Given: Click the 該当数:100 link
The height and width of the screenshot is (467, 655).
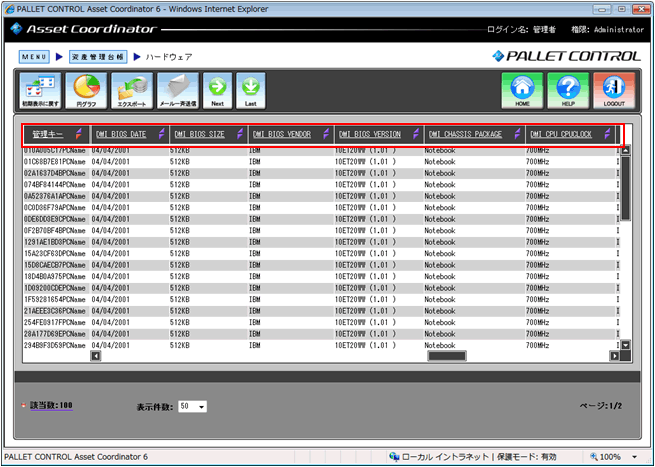Looking at the screenshot, I should point(51,405).
